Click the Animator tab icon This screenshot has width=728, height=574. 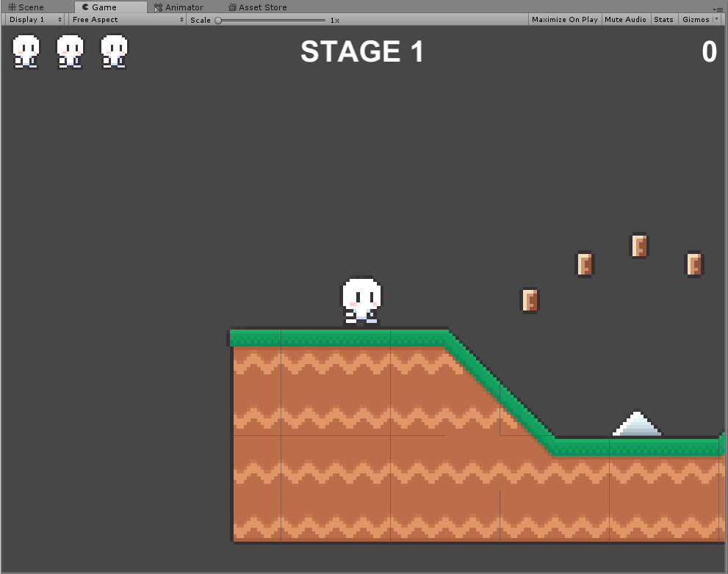159,7
